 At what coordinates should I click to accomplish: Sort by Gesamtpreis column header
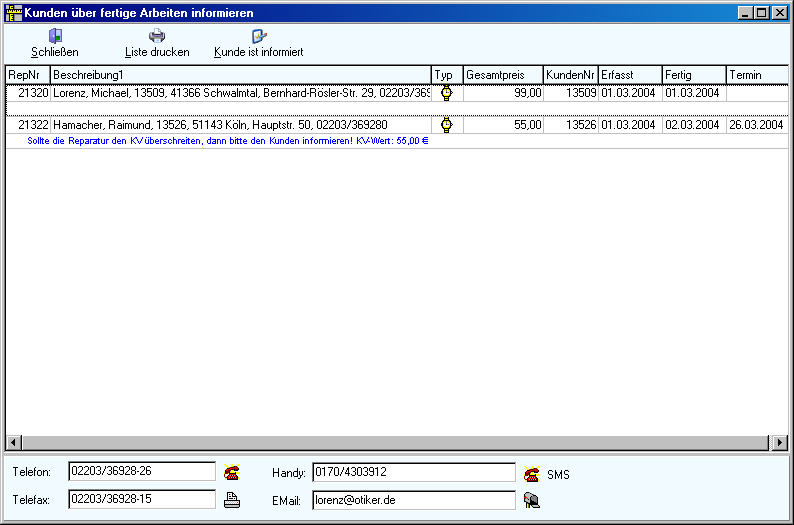point(503,75)
